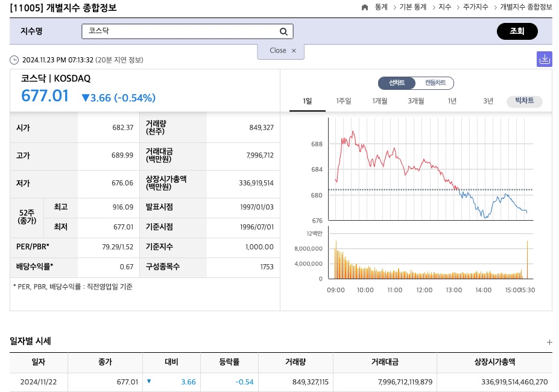This screenshot has width=559, height=392.
Task: Click 발표시점 value 1997/01/03
Action: click(x=257, y=207)
